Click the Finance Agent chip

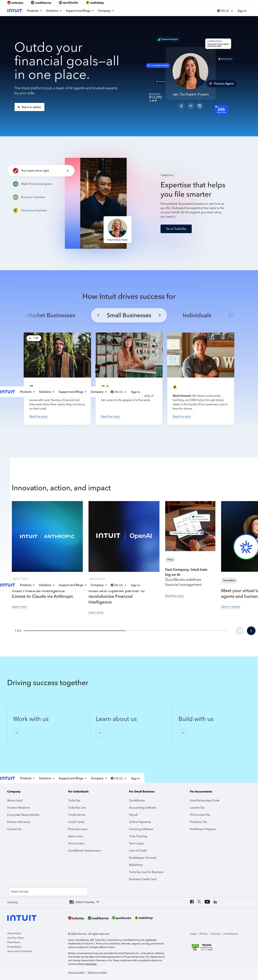pyautogui.click(x=221, y=83)
